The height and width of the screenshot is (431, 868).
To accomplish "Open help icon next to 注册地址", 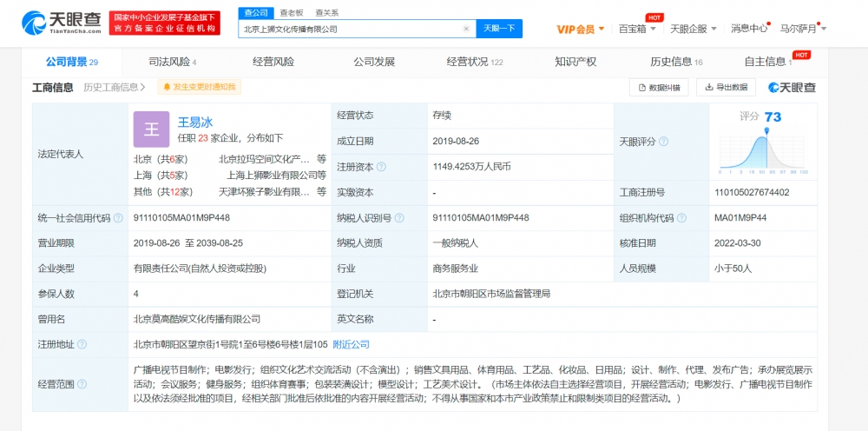I will click(82, 345).
